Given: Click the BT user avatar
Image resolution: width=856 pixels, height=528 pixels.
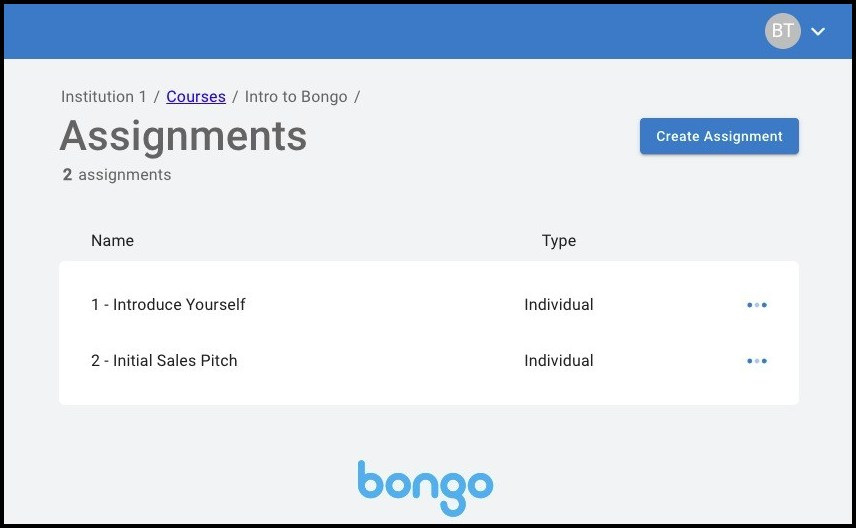Looking at the screenshot, I should pyautogui.click(x=782, y=31).
